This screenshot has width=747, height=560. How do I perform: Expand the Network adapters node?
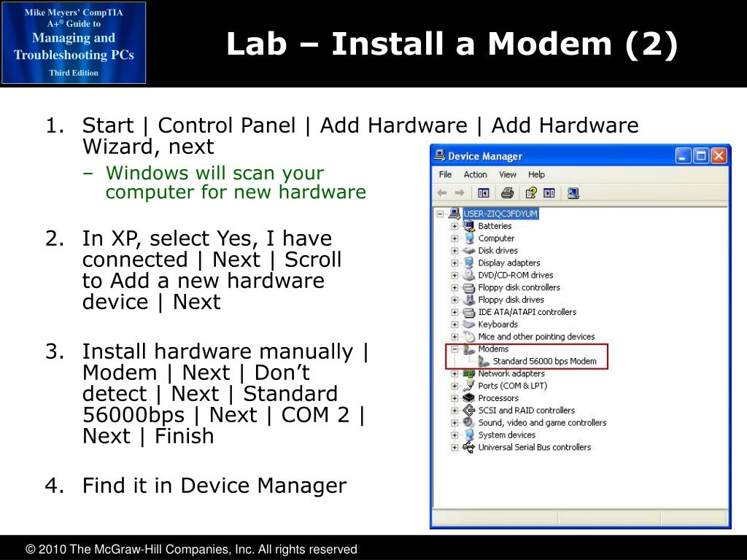pyautogui.click(x=454, y=374)
